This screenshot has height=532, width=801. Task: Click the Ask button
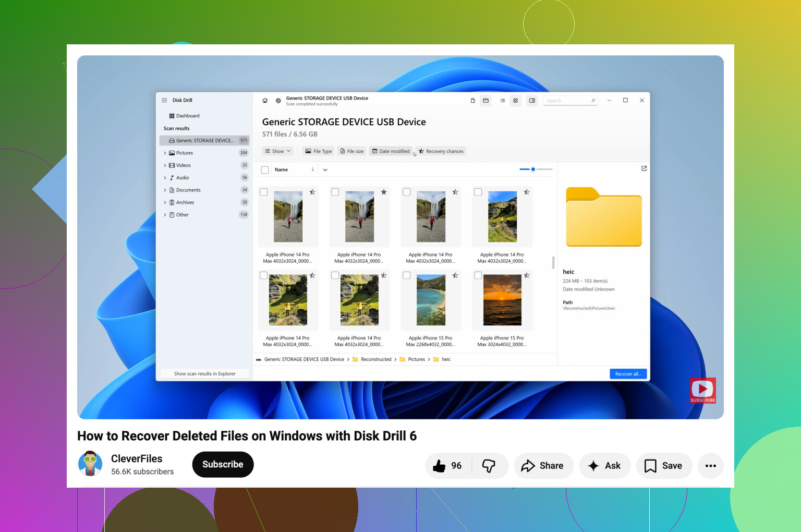[x=605, y=466]
